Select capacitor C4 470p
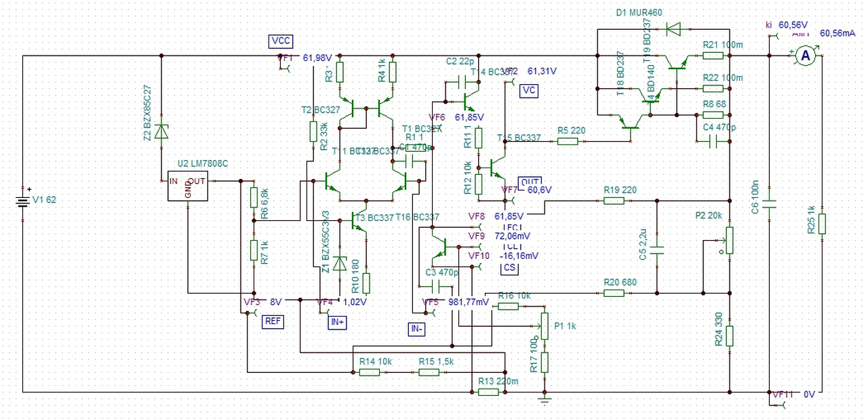 pyautogui.click(x=712, y=141)
